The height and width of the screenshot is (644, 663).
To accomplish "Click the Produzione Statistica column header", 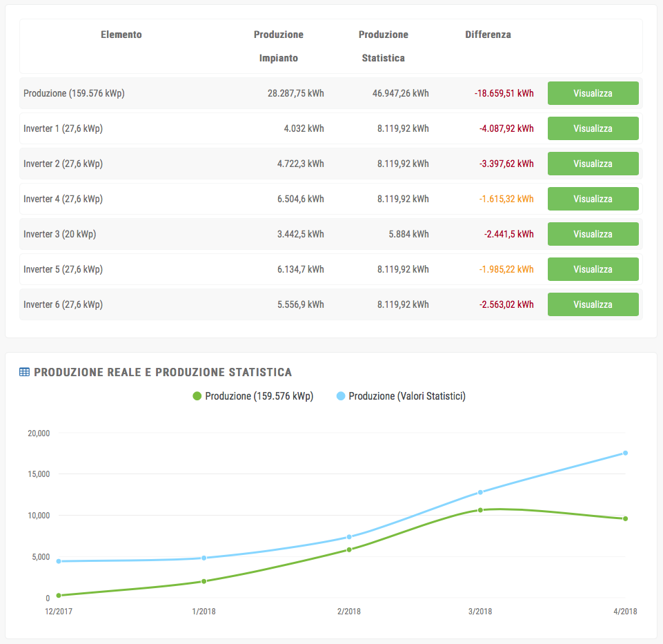I will coord(384,46).
